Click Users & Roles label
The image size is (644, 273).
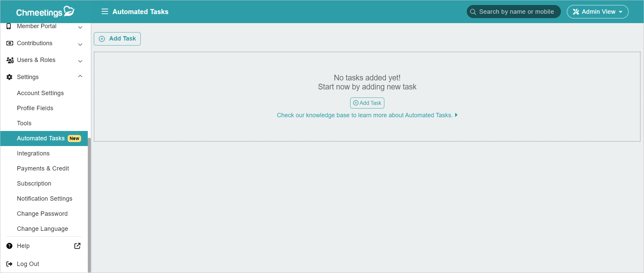tap(36, 60)
